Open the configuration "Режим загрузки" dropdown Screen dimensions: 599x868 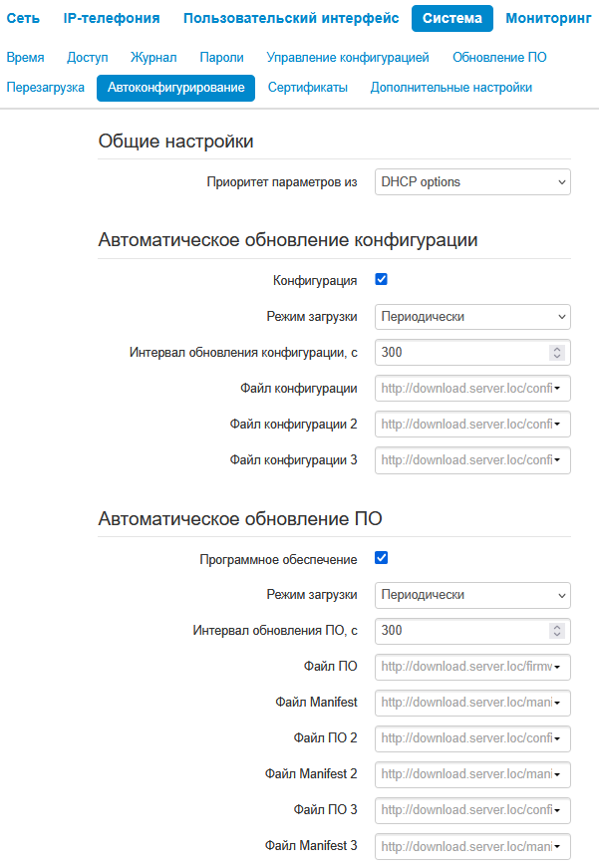coord(472,317)
